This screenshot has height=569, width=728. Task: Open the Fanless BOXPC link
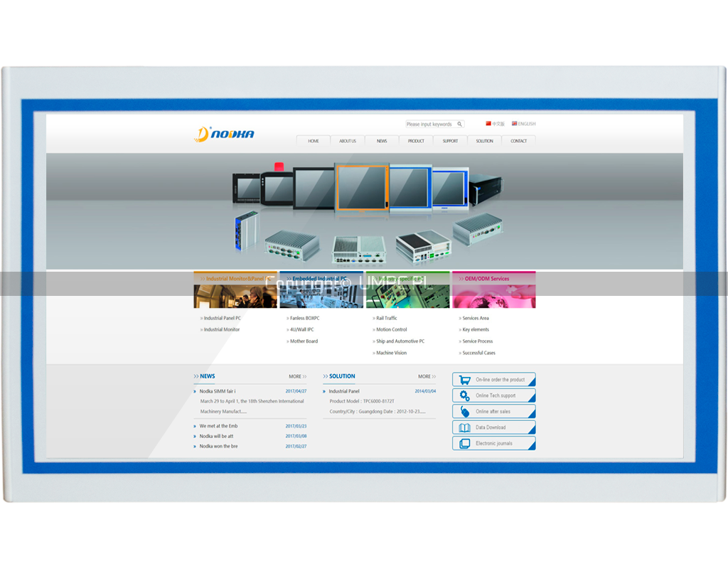tap(304, 318)
